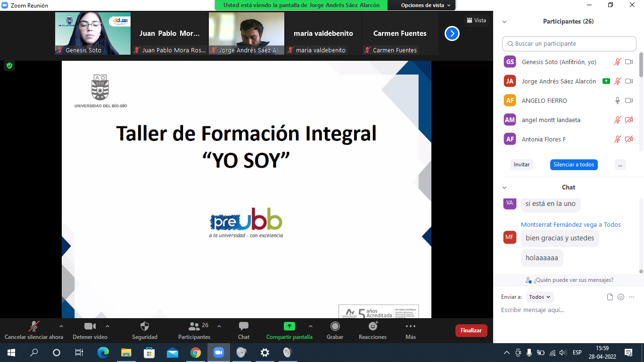Open the Enviar a Todos dropdown
The width and height of the screenshot is (644, 362).
pyautogui.click(x=539, y=297)
